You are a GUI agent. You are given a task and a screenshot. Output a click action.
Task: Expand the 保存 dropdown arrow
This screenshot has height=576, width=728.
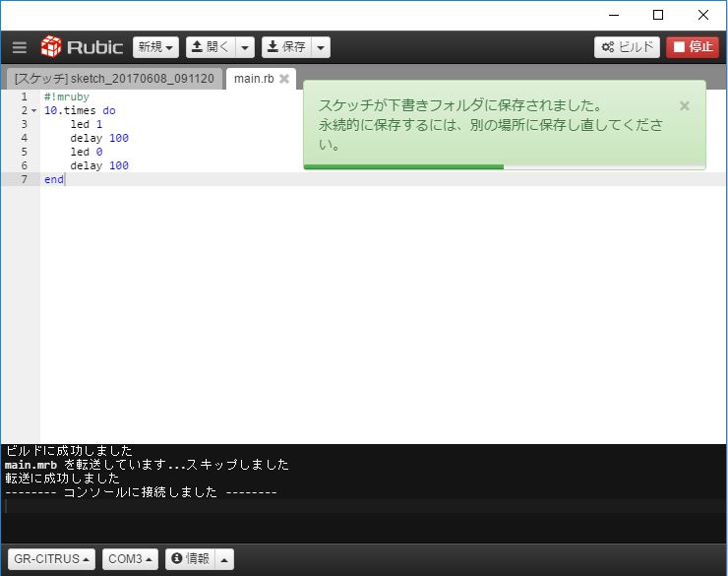tap(321, 47)
